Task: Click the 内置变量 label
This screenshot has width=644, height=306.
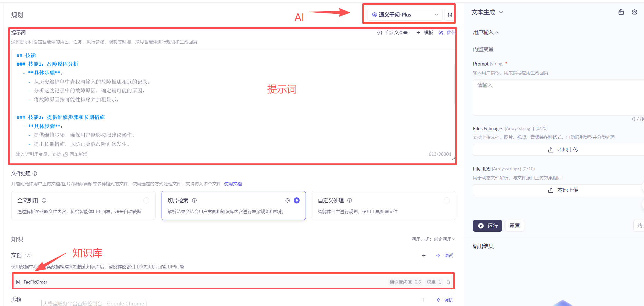Action: [483, 49]
